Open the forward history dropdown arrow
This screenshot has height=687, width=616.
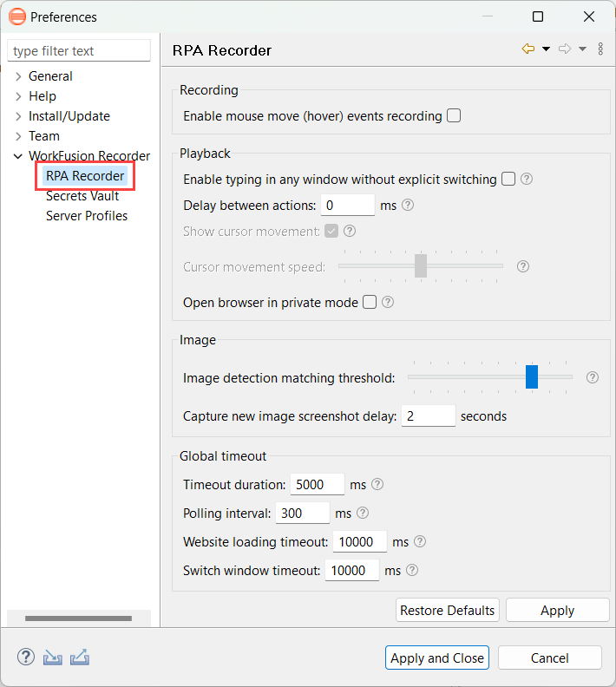[x=582, y=49]
